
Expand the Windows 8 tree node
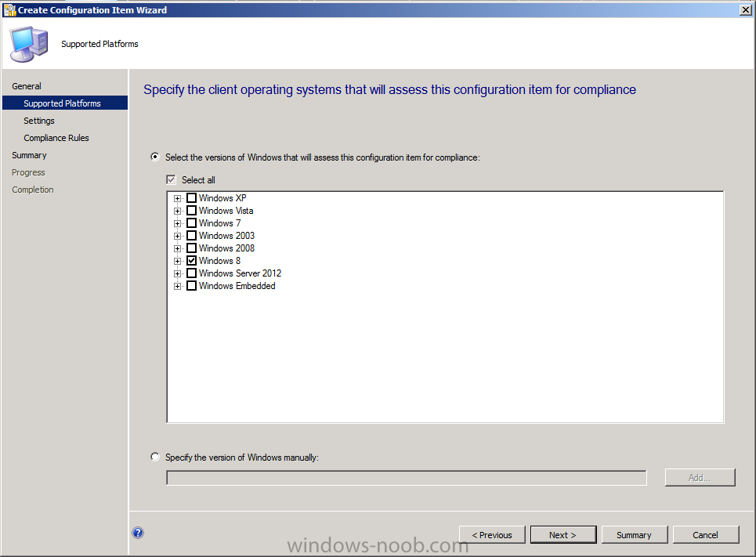pos(177,261)
